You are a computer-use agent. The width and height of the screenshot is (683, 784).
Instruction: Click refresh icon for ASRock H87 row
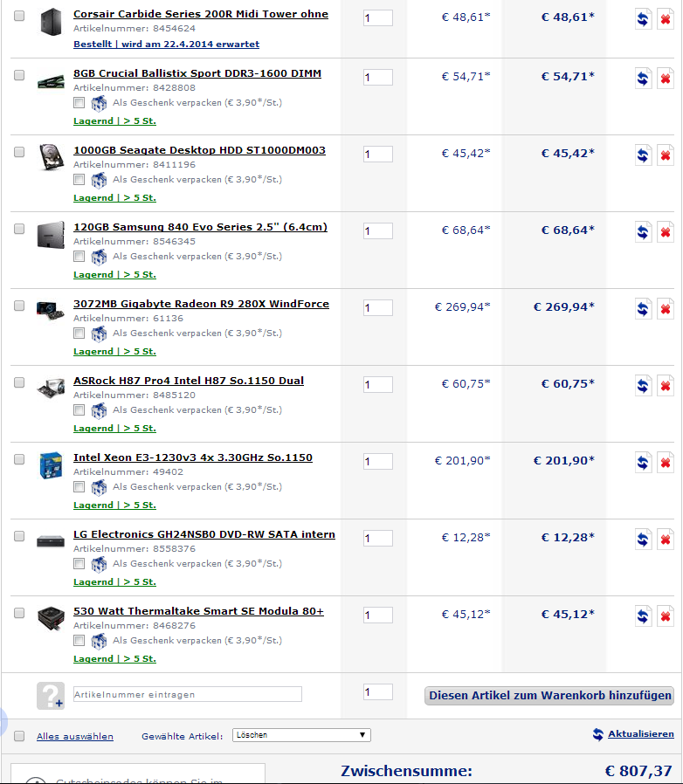[643, 386]
